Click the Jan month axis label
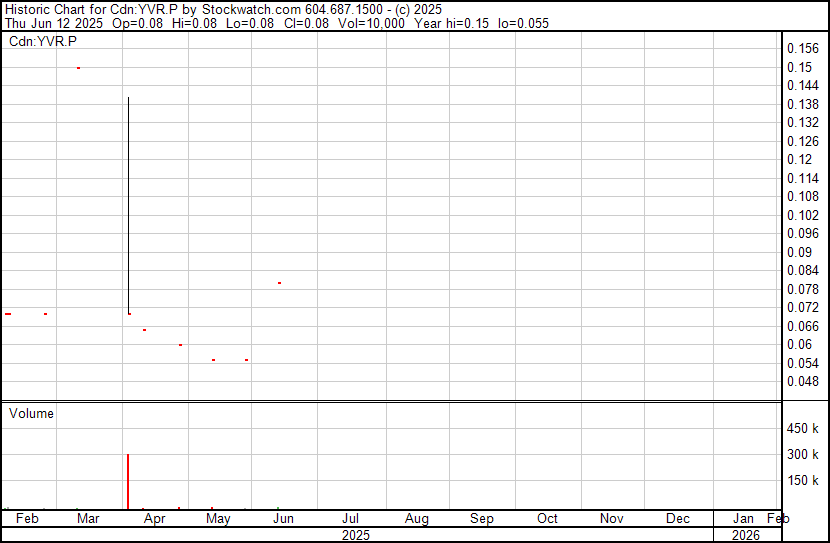 click(743, 519)
